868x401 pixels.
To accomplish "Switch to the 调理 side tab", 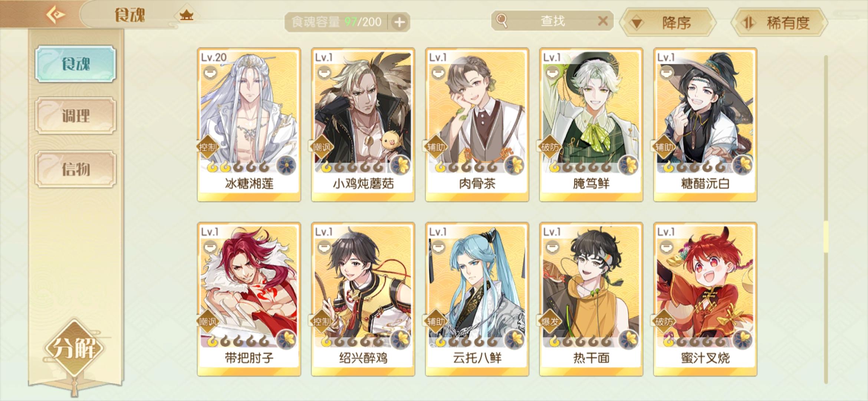I will [76, 115].
